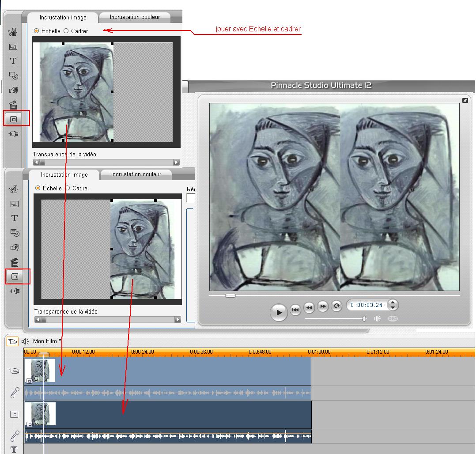Viewport: 476px width, 454px height.
Task: Open clip properties tool in upper panel
Action: [x=13, y=32]
